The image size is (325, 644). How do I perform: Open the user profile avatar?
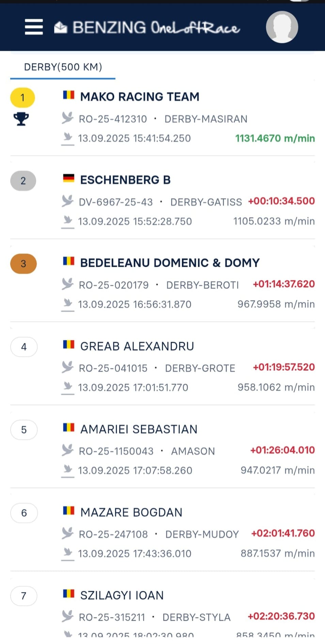tap(282, 27)
